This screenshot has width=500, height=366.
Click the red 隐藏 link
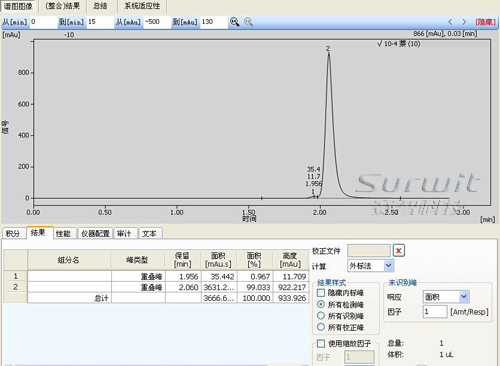[486, 22]
